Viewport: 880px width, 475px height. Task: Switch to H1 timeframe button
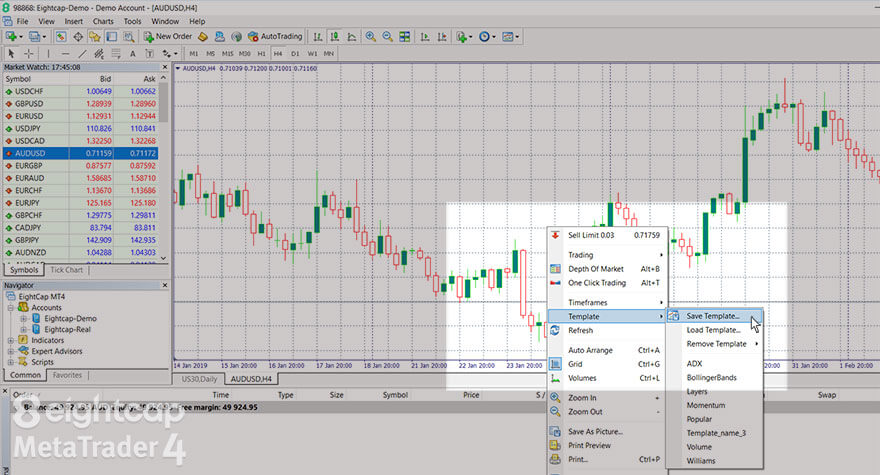261,54
